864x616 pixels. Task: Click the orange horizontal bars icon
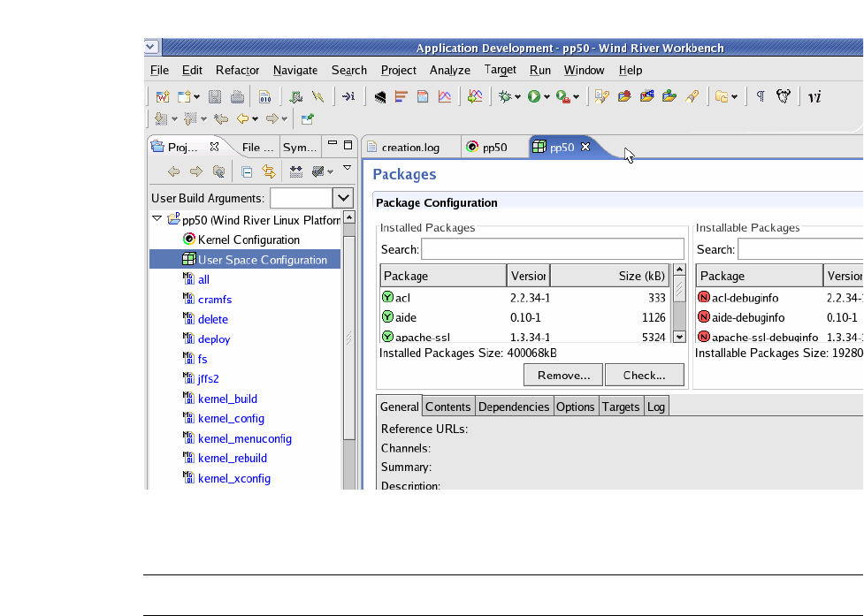pos(401,97)
